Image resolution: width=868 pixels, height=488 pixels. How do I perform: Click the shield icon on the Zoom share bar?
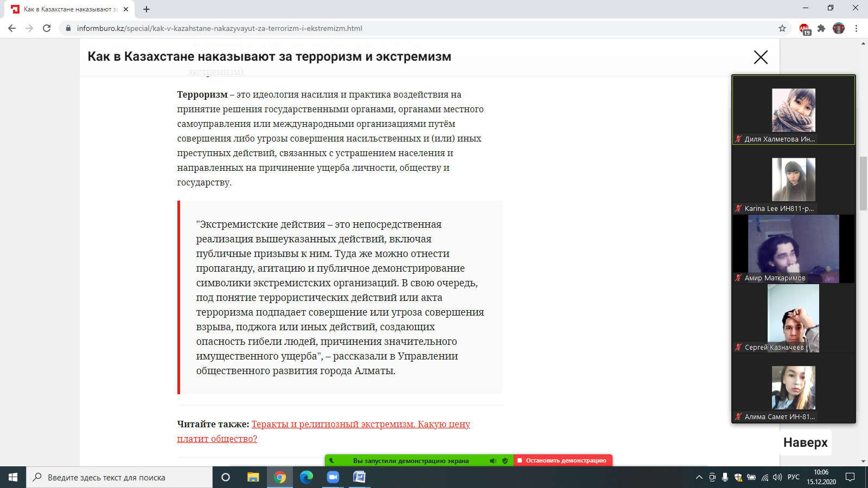coord(505,461)
